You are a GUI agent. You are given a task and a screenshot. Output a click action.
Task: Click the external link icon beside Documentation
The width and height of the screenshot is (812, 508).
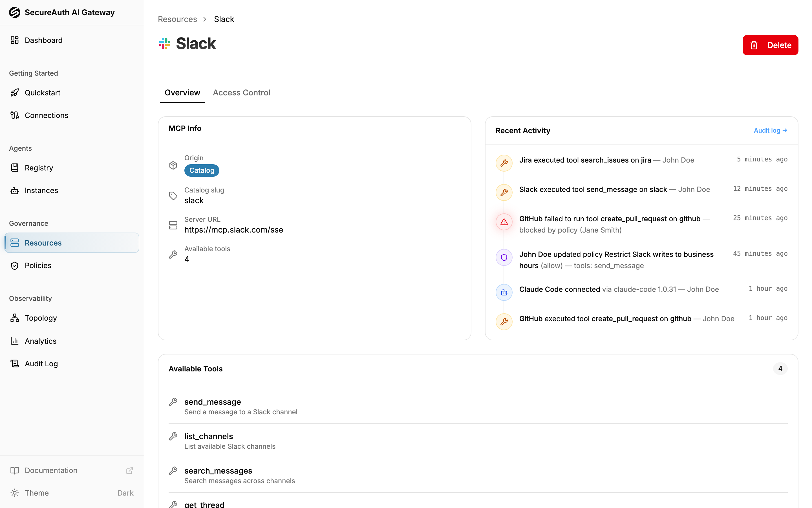coord(129,471)
